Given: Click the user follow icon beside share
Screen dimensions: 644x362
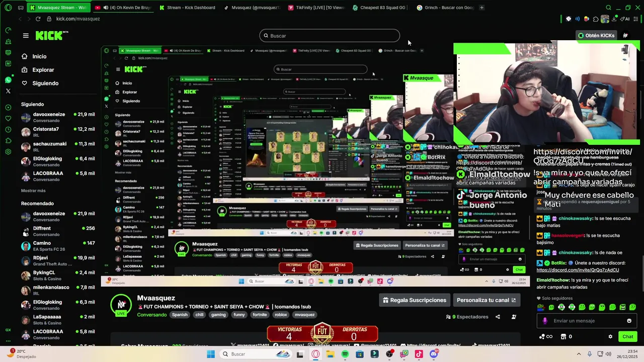Looking at the screenshot, I should pos(514,317).
